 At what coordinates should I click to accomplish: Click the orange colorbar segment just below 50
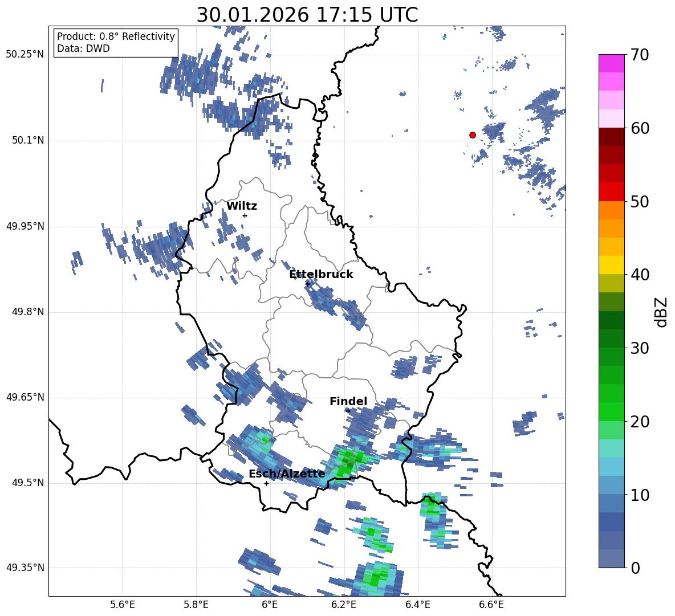611,210
